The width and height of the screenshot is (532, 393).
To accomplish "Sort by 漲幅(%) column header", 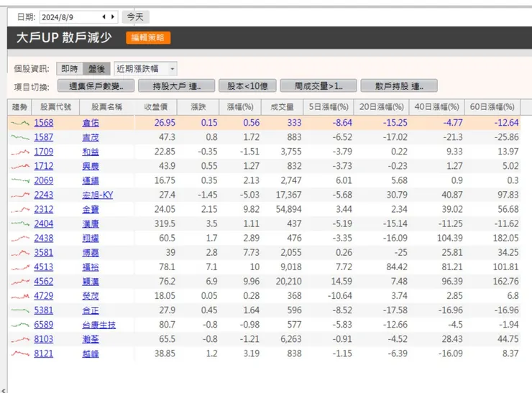I will point(240,107).
